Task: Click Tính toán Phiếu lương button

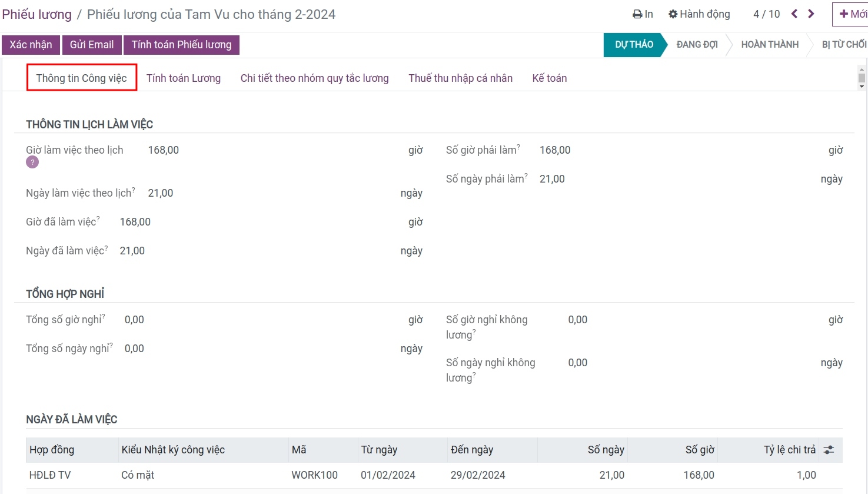Action: pyautogui.click(x=181, y=45)
